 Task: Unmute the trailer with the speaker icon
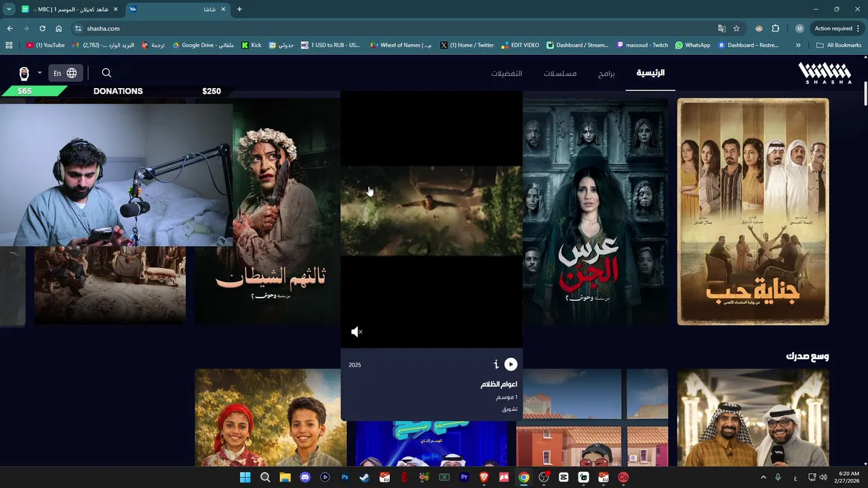click(x=357, y=331)
